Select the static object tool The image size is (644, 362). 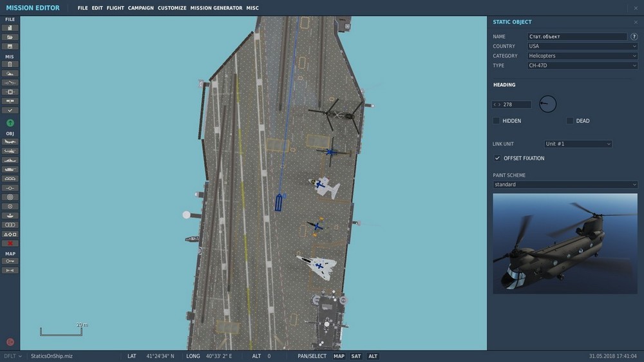coord(10,178)
